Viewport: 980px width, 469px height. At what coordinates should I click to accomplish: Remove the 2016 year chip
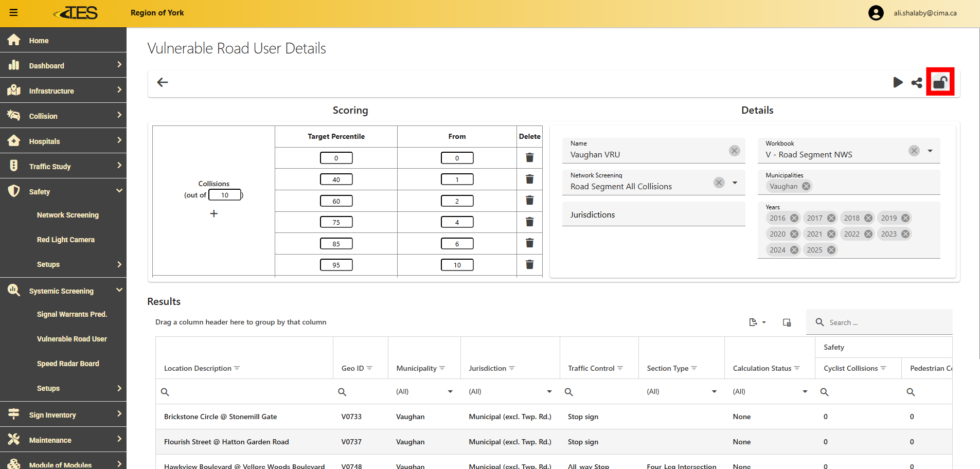coord(794,218)
